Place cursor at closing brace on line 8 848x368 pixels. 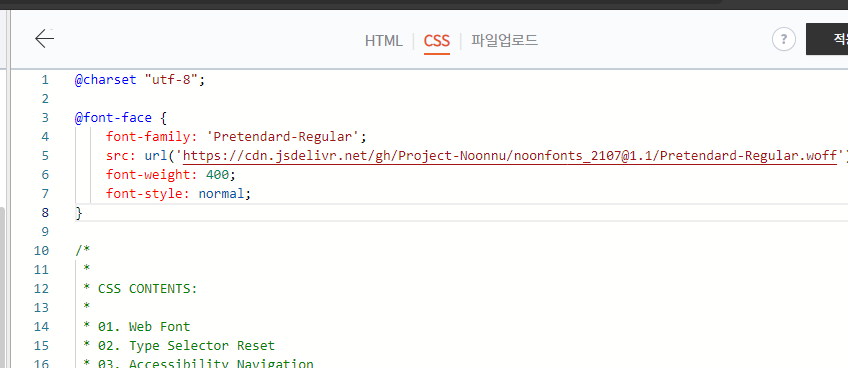[79, 213]
